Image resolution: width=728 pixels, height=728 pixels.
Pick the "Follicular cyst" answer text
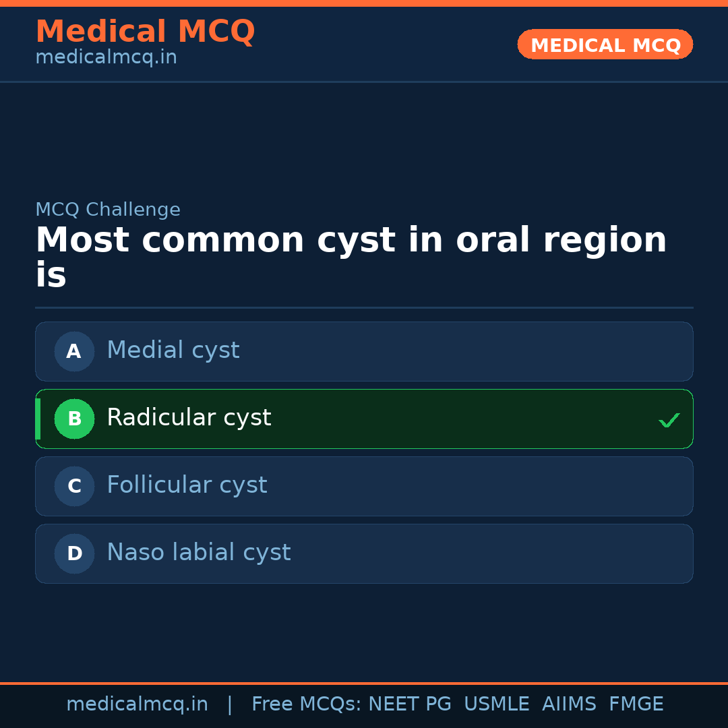[x=187, y=485]
